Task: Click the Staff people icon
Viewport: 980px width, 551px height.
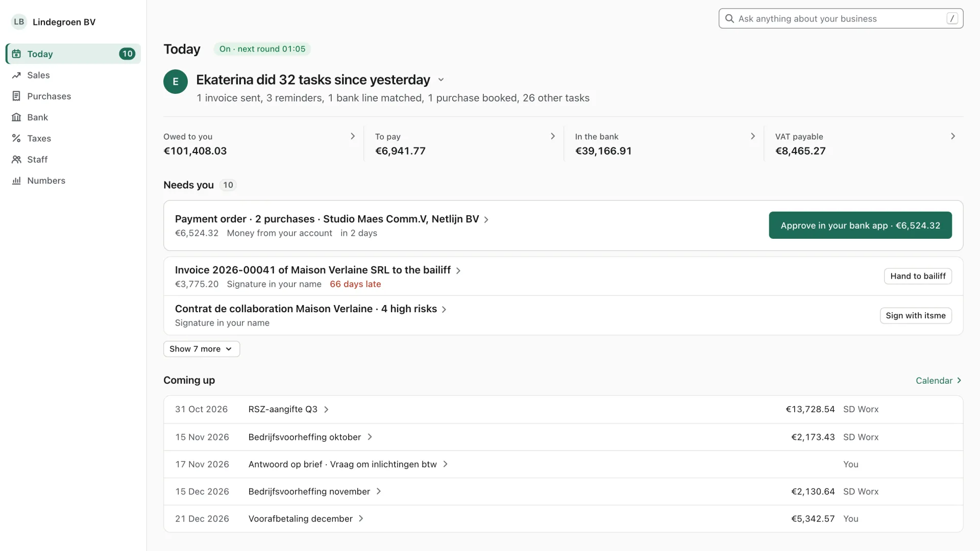Action: click(16, 159)
